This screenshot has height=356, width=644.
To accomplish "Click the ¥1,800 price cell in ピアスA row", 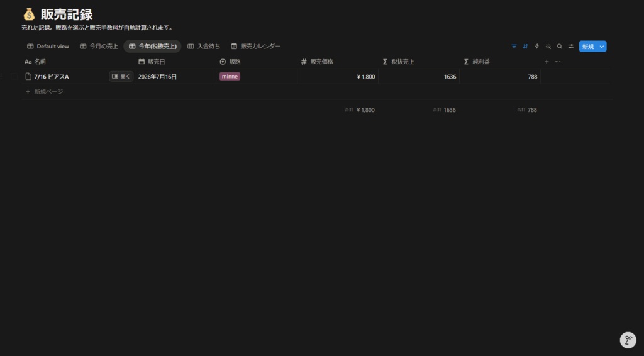I will (338, 76).
